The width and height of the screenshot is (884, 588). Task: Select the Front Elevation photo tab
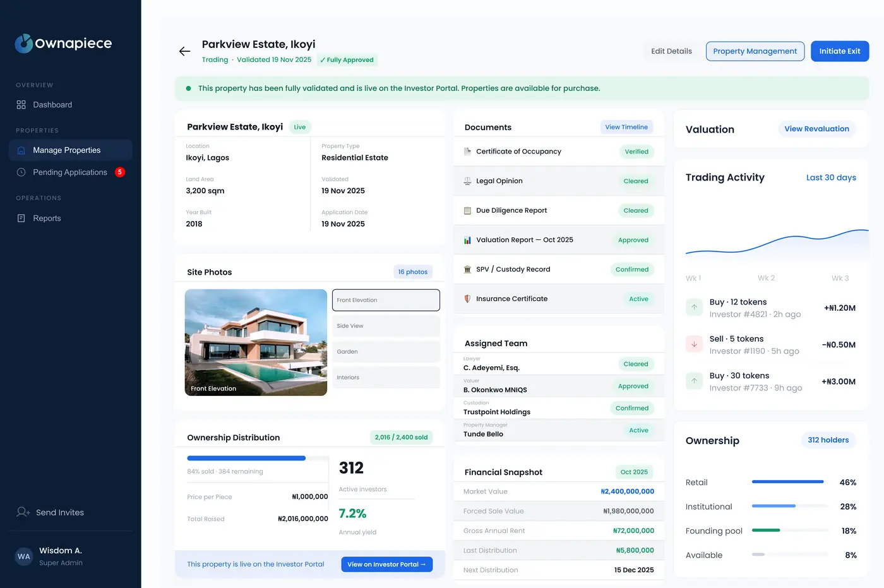tap(386, 300)
